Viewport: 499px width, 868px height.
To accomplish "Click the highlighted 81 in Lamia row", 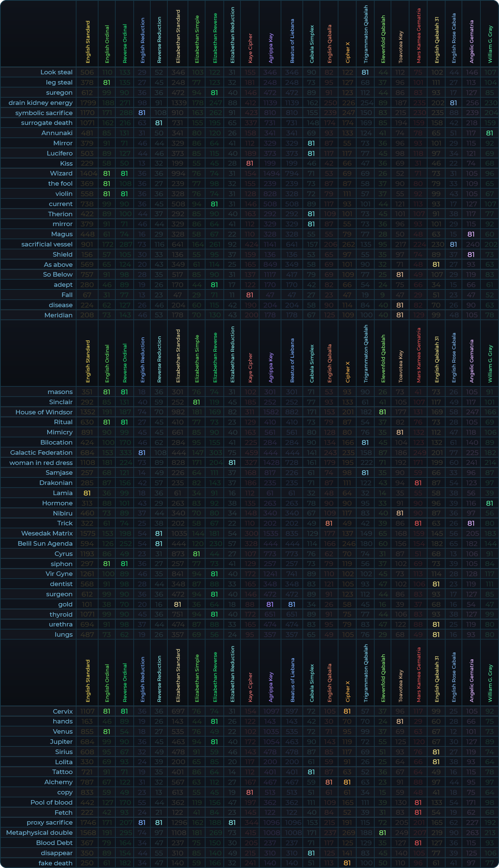I will point(87,493).
